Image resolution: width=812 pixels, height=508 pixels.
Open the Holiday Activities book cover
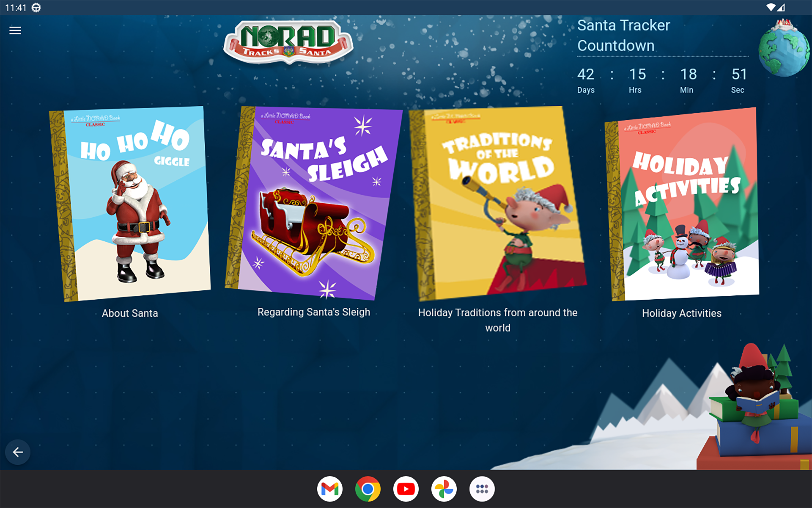coord(682,204)
